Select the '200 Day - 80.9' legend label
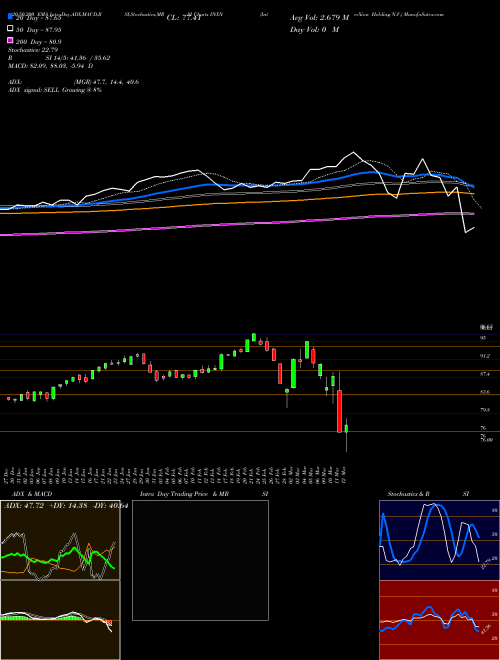Viewport: 500px width, 660px height. click(x=38, y=41)
